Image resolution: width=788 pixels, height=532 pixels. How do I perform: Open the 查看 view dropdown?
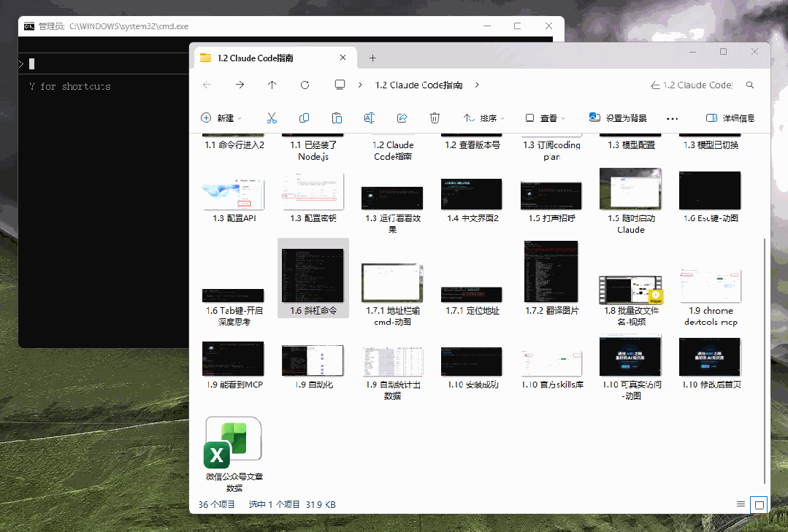(x=546, y=118)
